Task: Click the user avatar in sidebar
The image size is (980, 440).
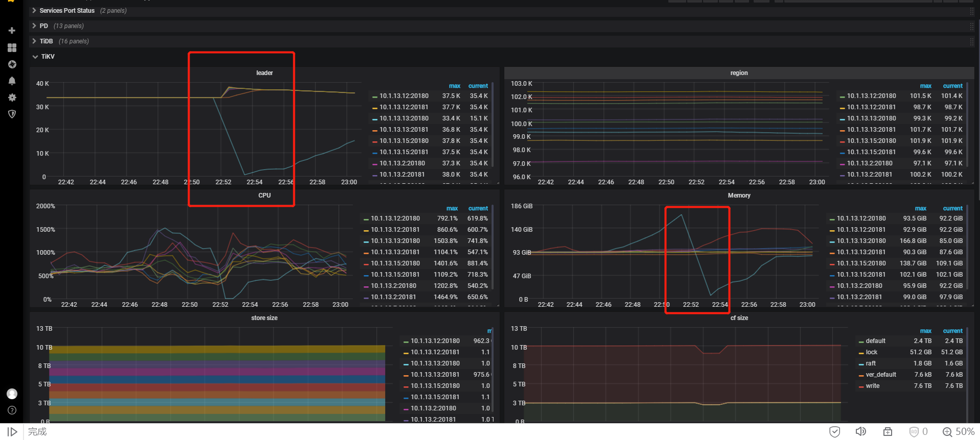Action: pyautogui.click(x=12, y=394)
